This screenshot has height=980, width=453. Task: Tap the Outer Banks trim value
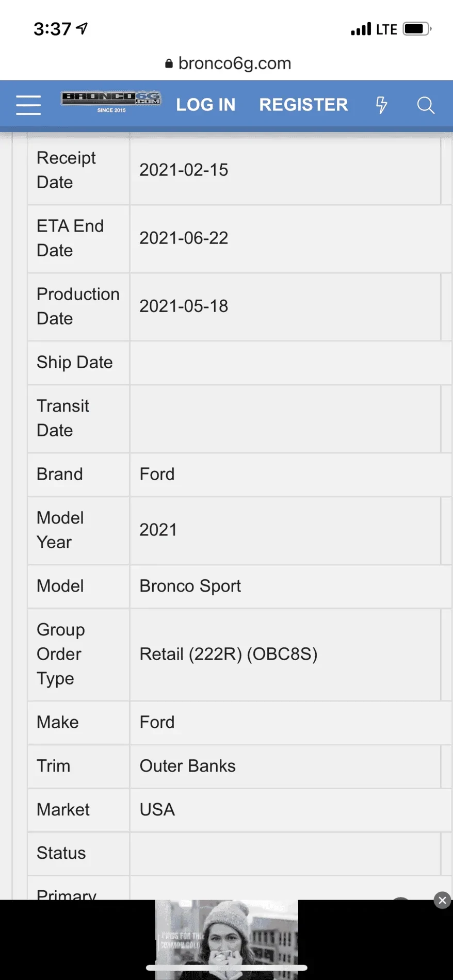pos(187,766)
